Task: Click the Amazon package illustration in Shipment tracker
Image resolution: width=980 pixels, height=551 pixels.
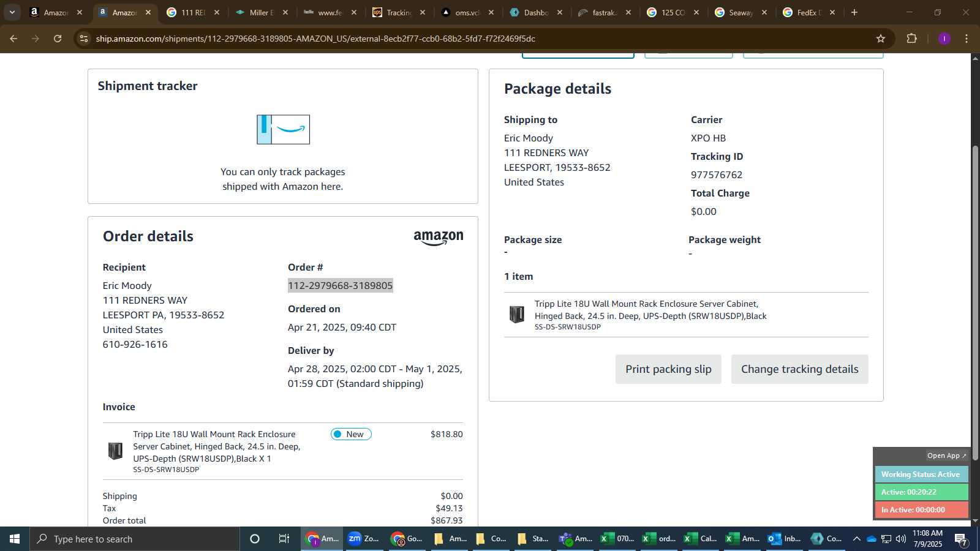Action: (283, 129)
